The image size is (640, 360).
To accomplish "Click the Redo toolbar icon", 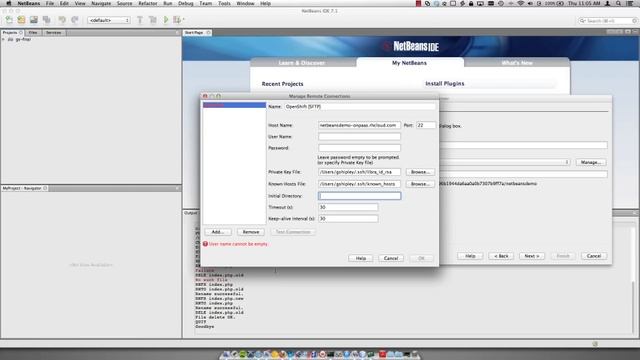I will pyautogui.click(x=75, y=20).
